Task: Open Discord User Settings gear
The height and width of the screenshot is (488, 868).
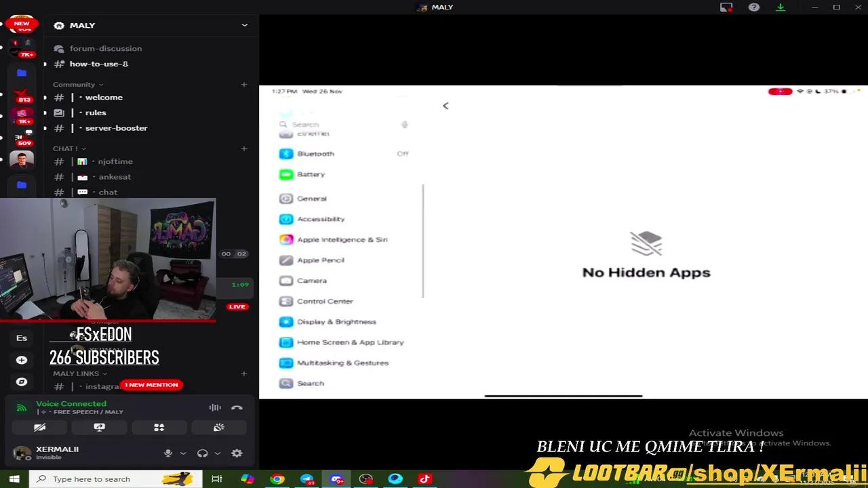Action: tap(237, 453)
